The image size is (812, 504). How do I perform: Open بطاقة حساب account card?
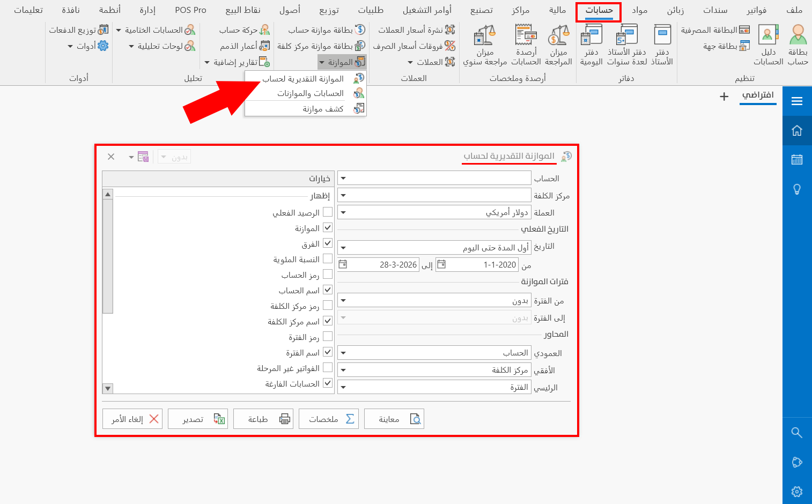pyautogui.click(x=798, y=46)
